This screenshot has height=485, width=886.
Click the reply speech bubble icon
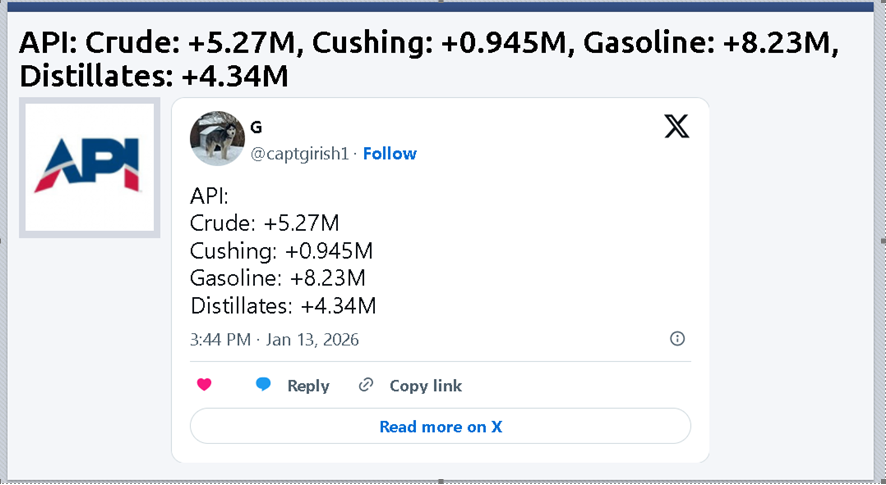264,385
